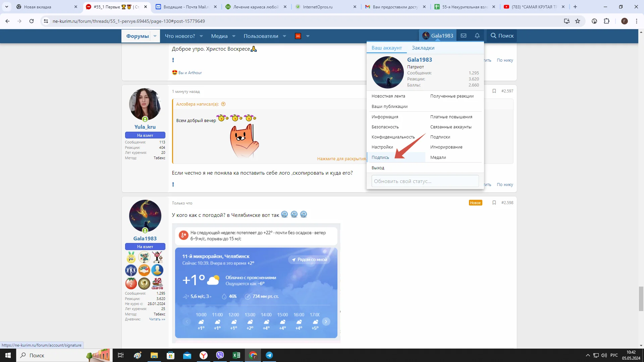Expand the Что нового? dropdown arrow

pyautogui.click(x=201, y=36)
